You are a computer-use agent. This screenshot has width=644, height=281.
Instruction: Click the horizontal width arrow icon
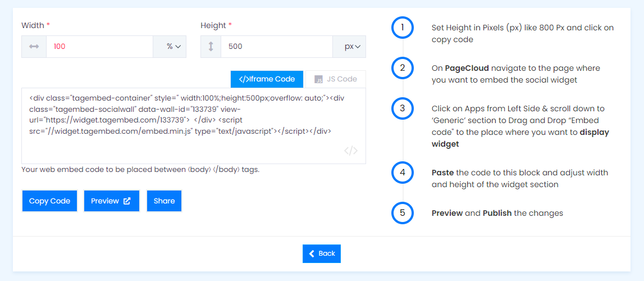point(34,47)
